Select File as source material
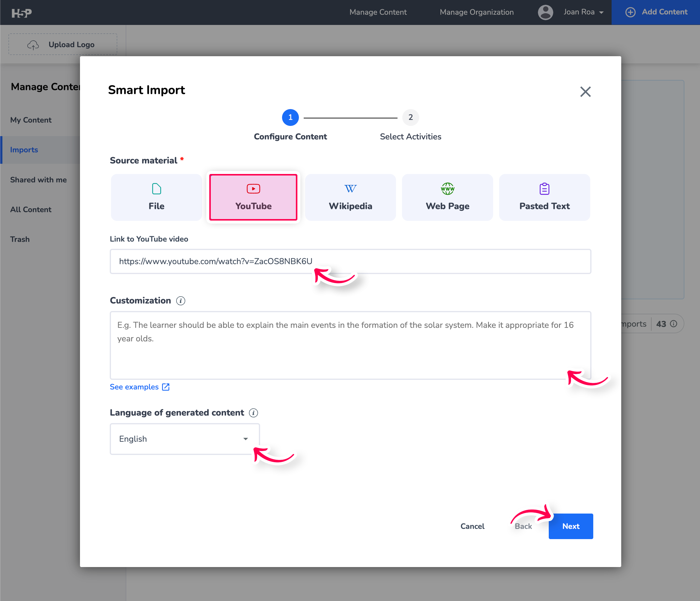This screenshot has width=700, height=601. pyautogui.click(x=156, y=197)
